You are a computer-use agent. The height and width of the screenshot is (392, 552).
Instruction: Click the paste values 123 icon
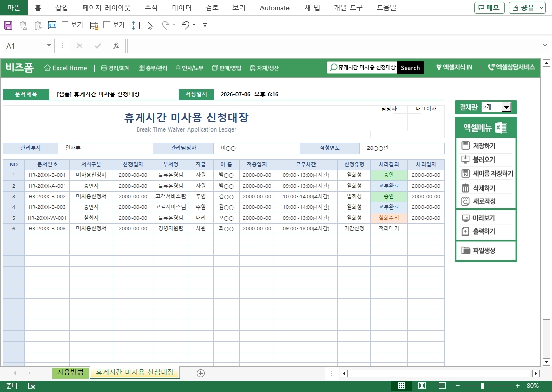click(23, 25)
